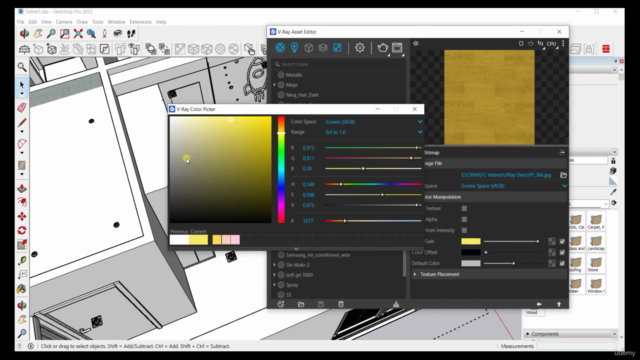640x360 pixels.
Task: Click the R value field 0.972
Action: pos(309,148)
